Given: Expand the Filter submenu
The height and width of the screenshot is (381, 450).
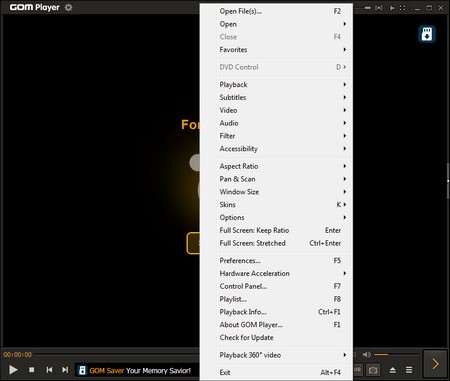Looking at the screenshot, I should 280,136.
